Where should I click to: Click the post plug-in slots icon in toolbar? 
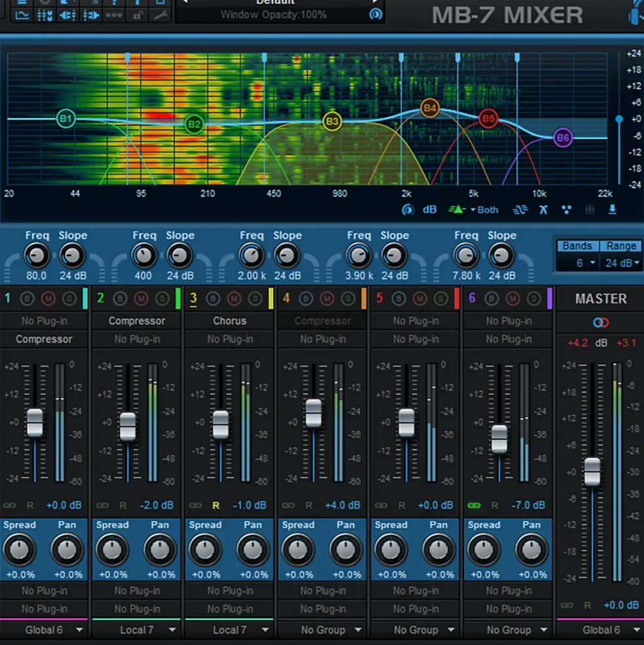click(x=91, y=16)
